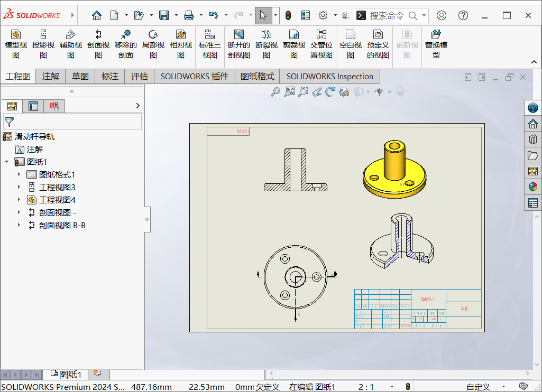Click the 断裂视图 (Break View) tool

pos(266,43)
